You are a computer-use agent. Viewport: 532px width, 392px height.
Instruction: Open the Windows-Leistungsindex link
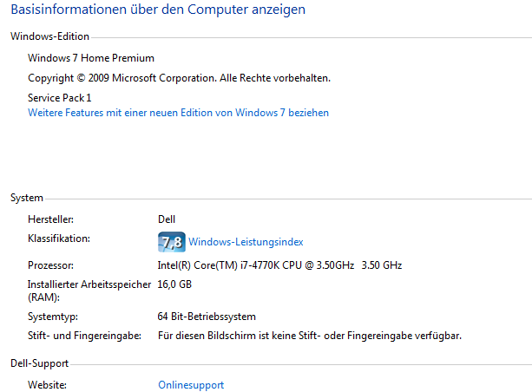(246, 242)
